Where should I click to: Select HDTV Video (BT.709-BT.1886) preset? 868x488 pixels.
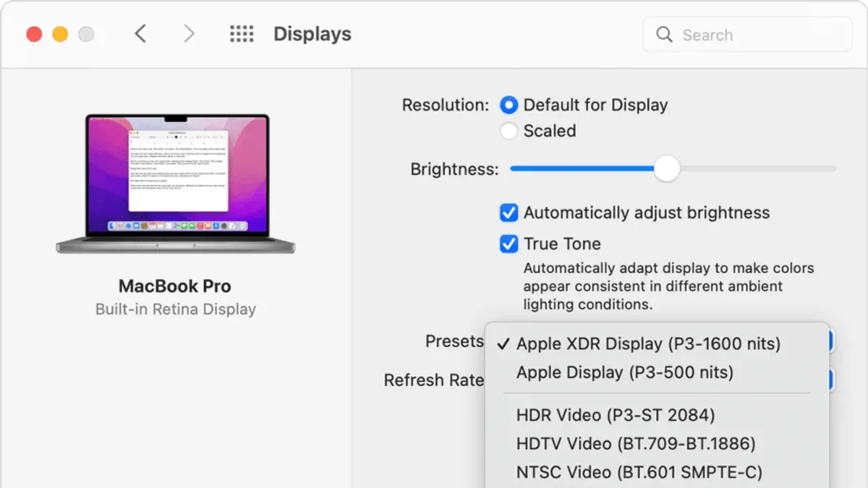(x=657, y=443)
